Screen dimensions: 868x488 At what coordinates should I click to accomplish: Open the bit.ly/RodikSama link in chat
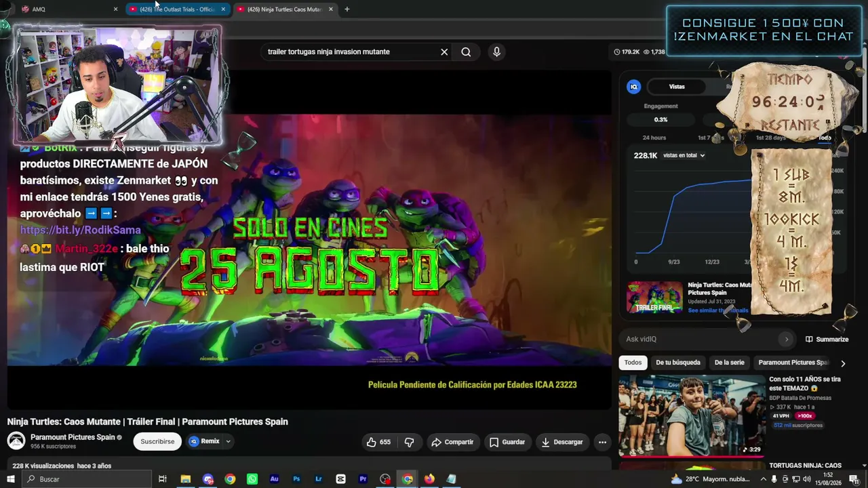click(x=81, y=230)
